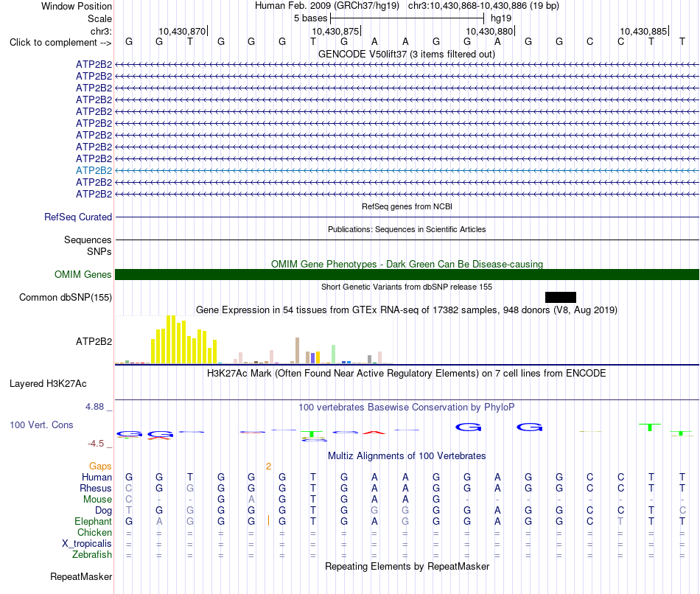
Task: Select the Dog species row label
Action: tap(103, 511)
